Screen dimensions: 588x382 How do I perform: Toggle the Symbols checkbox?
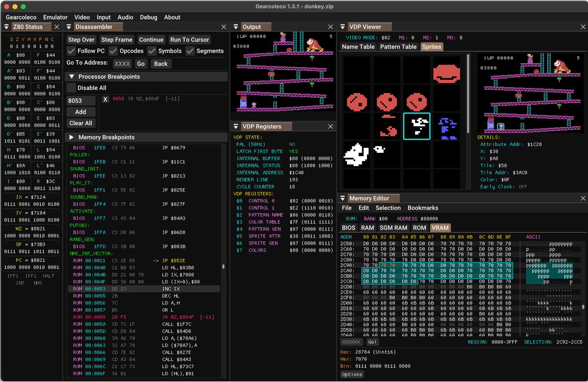152,51
